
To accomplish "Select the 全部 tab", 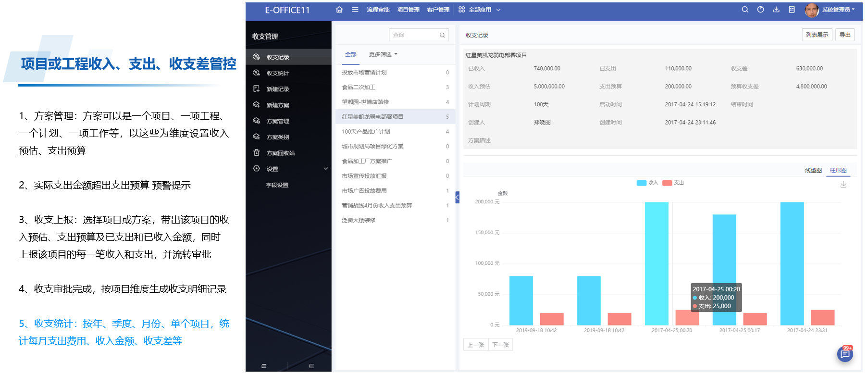I will coord(351,54).
